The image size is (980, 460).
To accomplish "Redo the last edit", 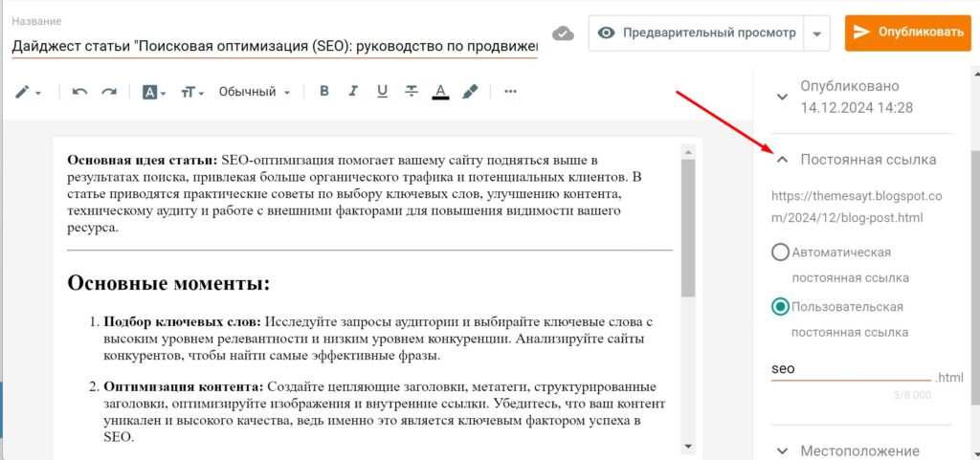I will pos(109,92).
